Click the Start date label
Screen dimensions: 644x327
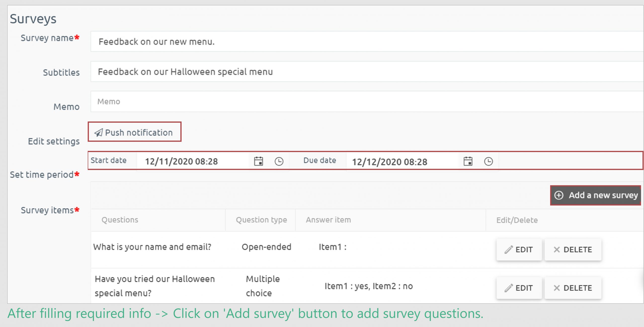[108, 160]
